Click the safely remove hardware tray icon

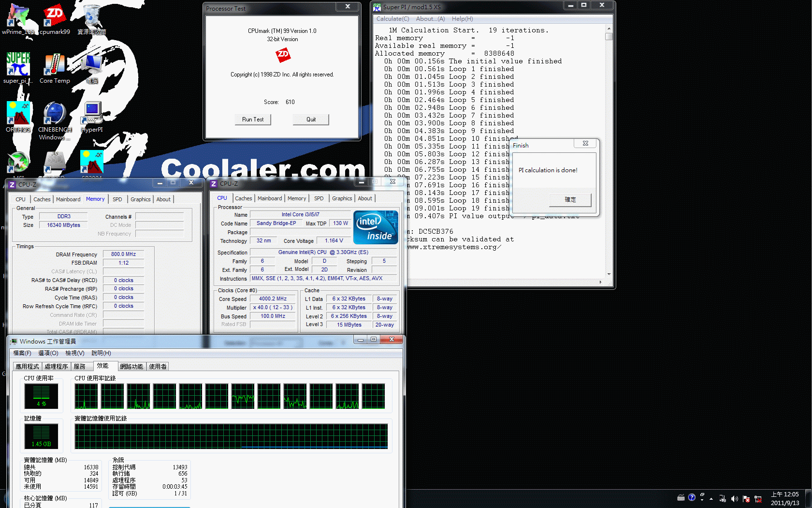(x=723, y=499)
